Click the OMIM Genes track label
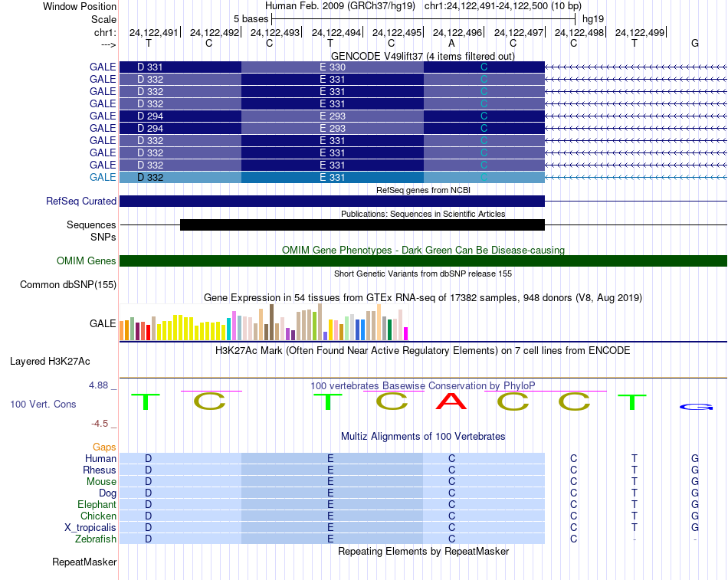Image resolution: width=728 pixels, height=580 pixels. tap(86, 261)
